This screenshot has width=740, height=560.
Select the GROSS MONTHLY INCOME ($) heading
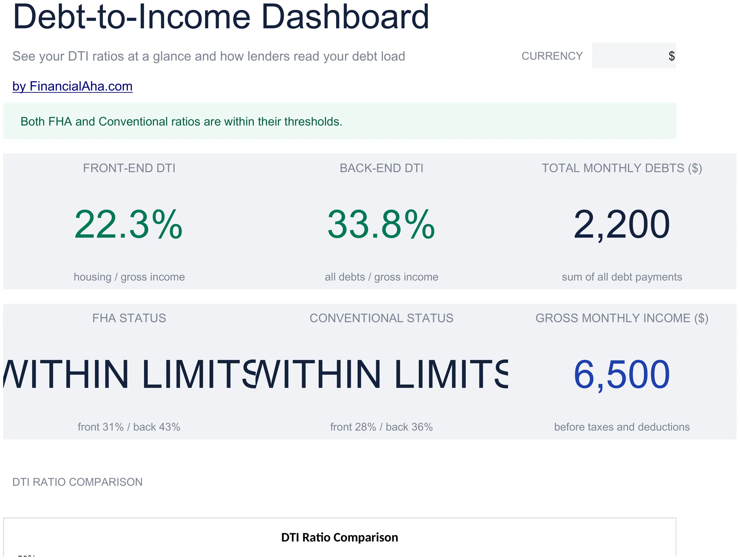622,318
